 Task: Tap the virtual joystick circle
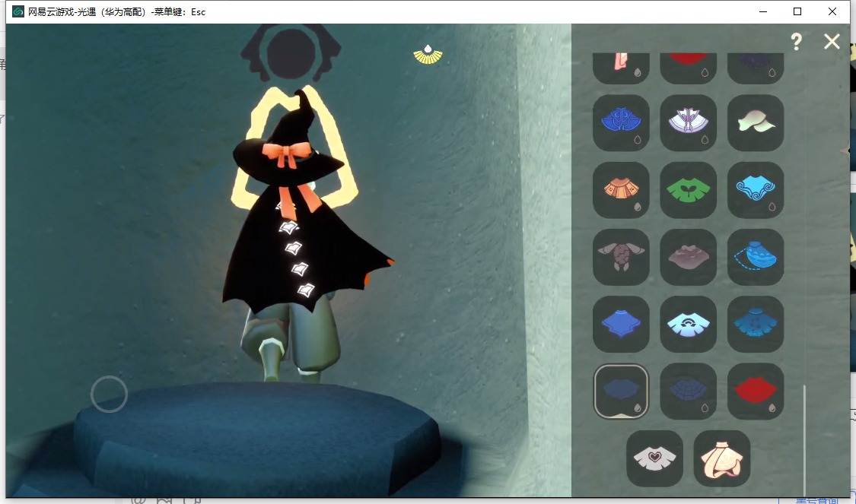109,395
